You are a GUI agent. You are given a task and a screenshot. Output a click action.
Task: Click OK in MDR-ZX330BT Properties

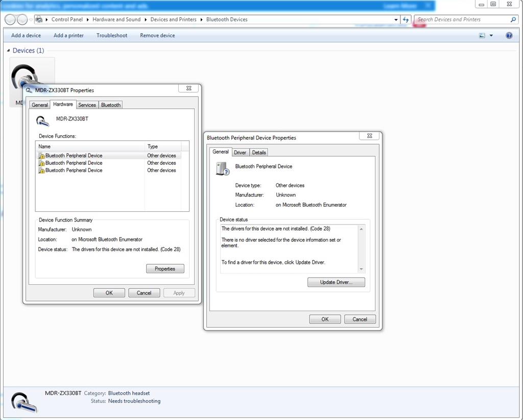pyautogui.click(x=109, y=293)
